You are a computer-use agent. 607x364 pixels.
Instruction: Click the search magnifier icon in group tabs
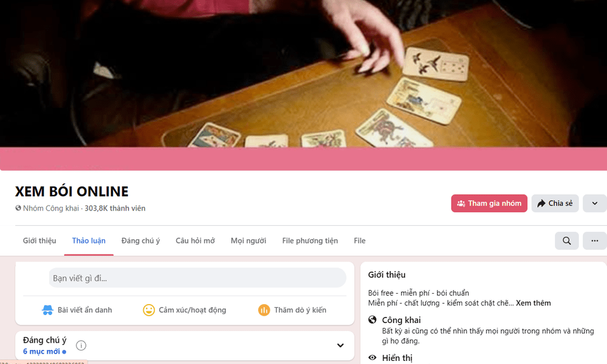coord(567,241)
